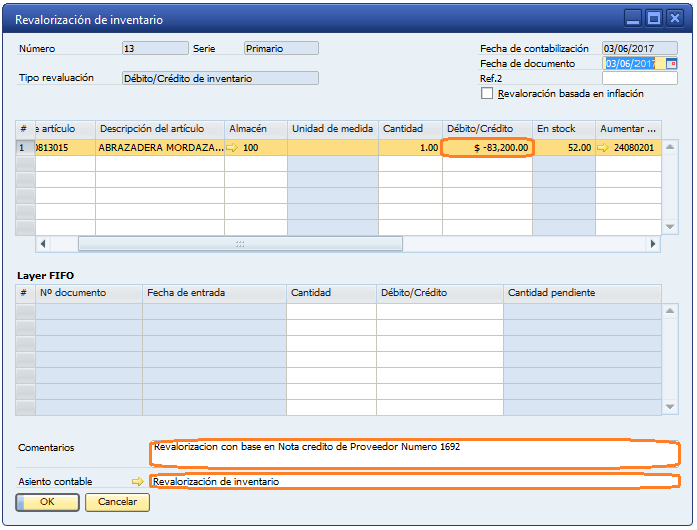Select the -83,200.00 Débito/Crédito cell
The width and height of the screenshot is (697, 530).
pyautogui.click(x=487, y=148)
